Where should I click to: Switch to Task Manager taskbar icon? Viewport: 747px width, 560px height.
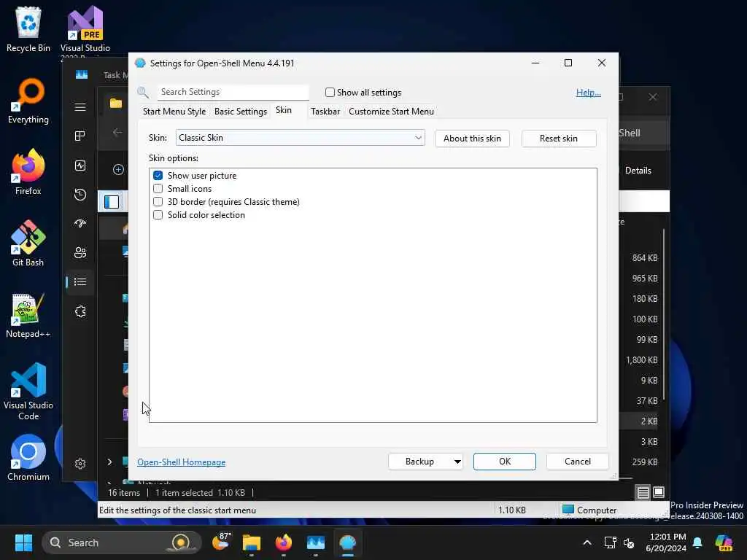(315, 542)
